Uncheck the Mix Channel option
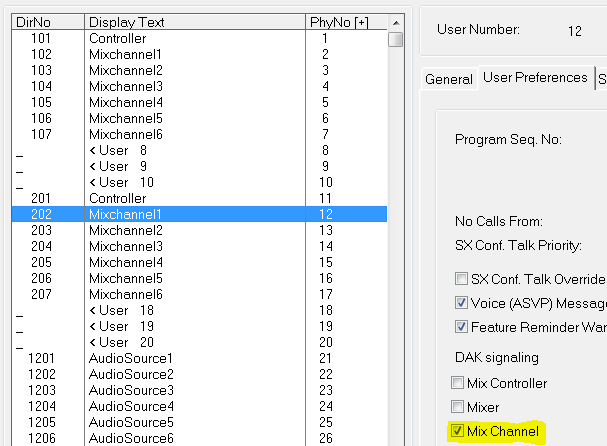The height and width of the screenshot is (446, 607). point(461,432)
